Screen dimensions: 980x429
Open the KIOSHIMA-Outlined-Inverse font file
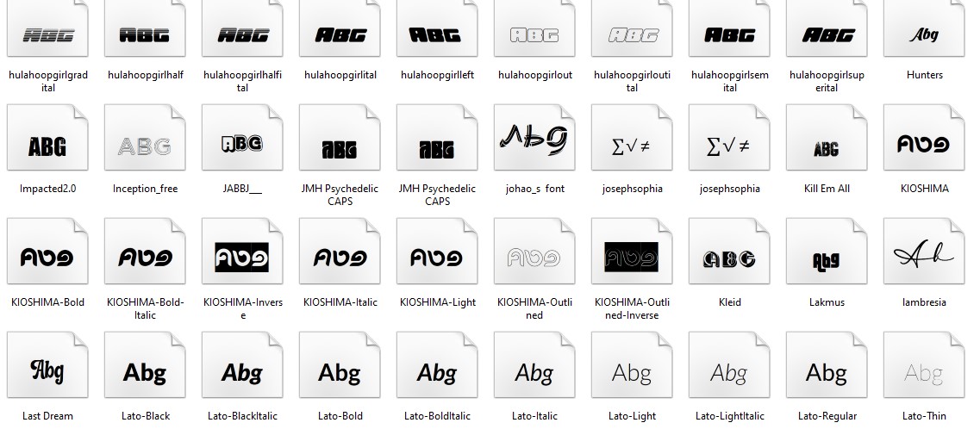pyautogui.click(x=632, y=258)
